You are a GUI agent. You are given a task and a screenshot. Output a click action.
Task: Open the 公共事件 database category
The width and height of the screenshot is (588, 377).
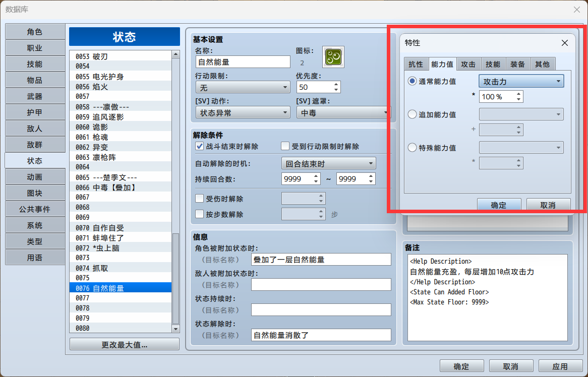pos(35,209)
